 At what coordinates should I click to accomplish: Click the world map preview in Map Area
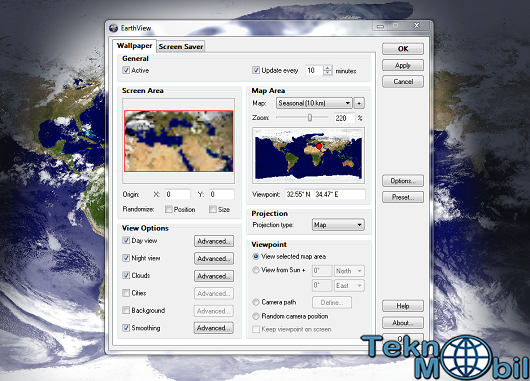tap(308, 155)
